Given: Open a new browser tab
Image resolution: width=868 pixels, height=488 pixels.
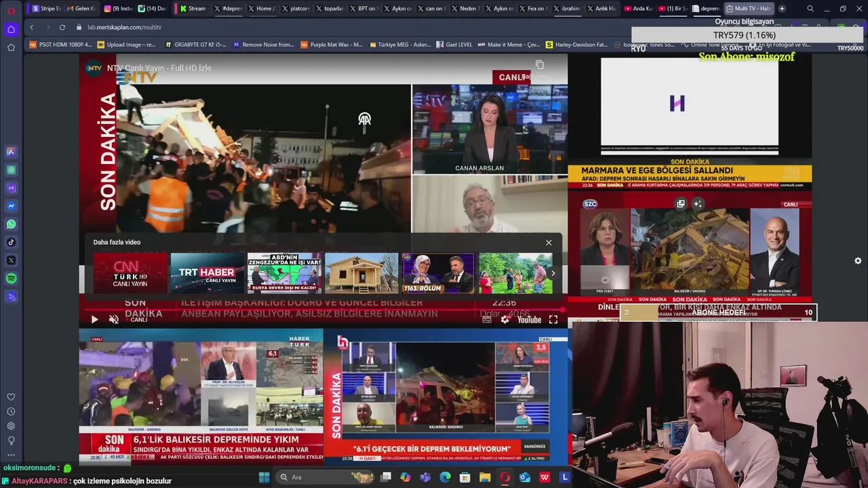Looking at the screenshot, I should point(782,9).
